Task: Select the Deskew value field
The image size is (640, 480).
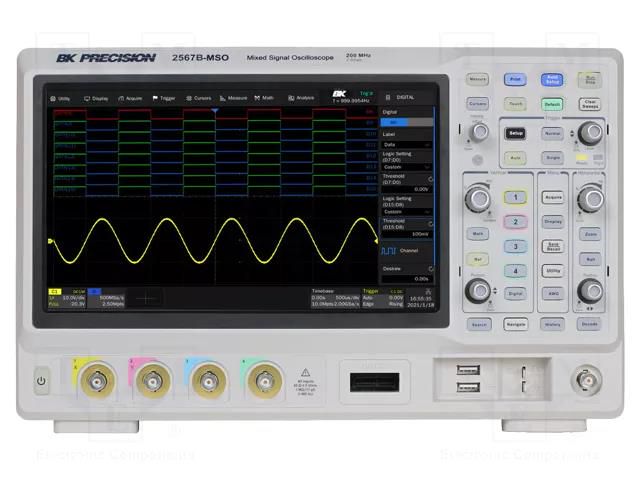Action: (407, 279)
